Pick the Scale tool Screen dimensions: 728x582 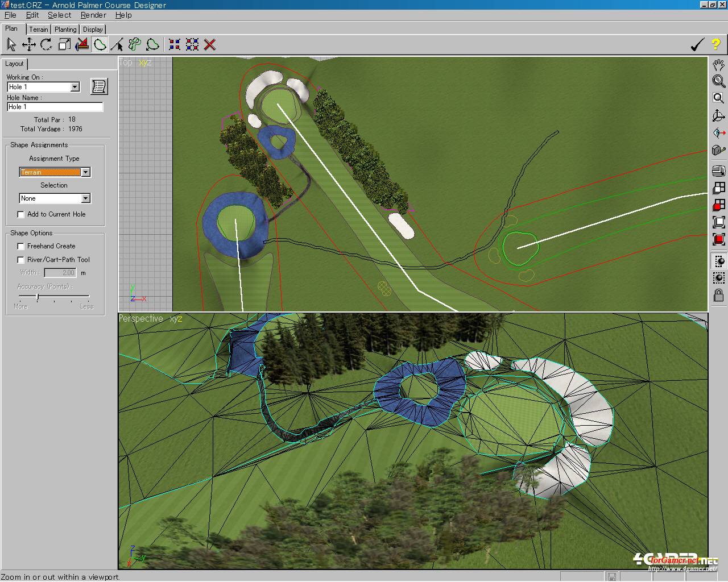coord(64,44)
